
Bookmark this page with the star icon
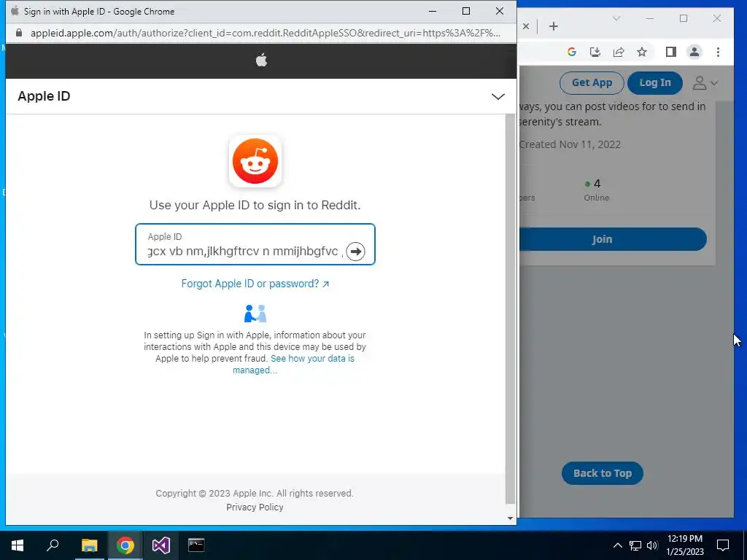[642, 52]
